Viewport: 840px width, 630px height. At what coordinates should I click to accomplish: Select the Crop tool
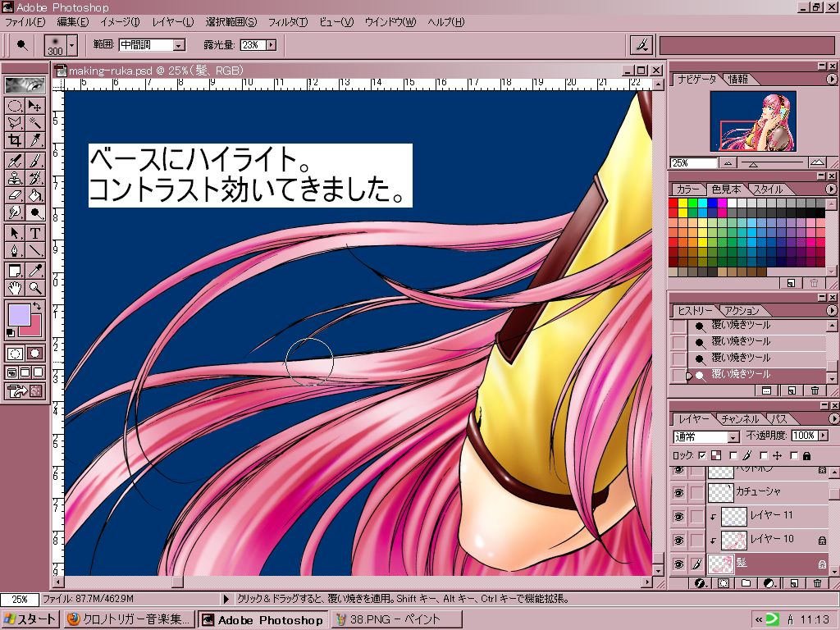15,140
